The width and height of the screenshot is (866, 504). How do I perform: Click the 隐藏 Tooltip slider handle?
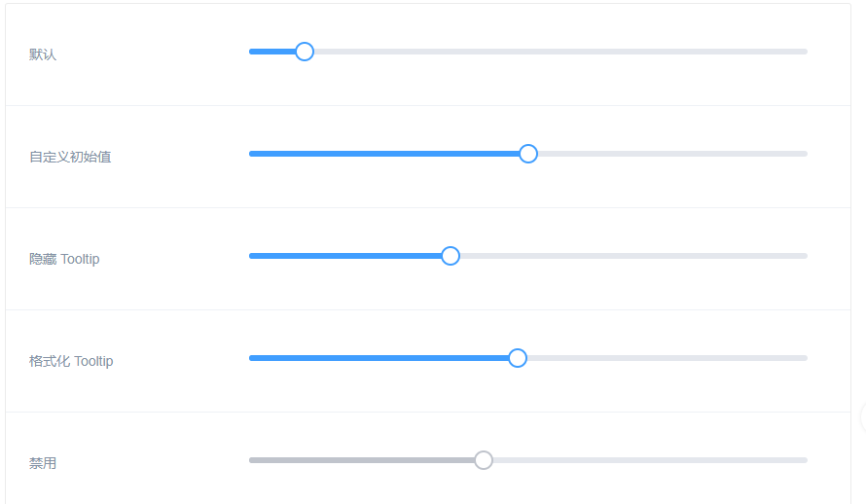(x=451, y=256)
